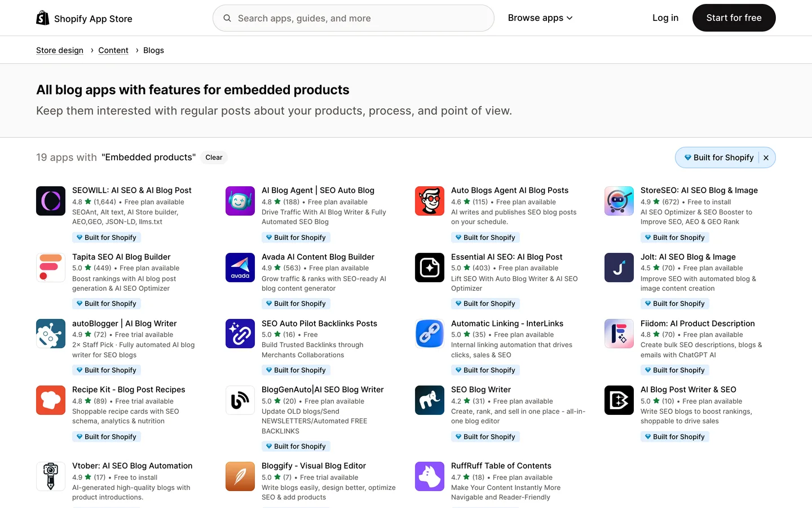Focus the search apps input field
Screen dimensions: 812x508
click(354, 18)
